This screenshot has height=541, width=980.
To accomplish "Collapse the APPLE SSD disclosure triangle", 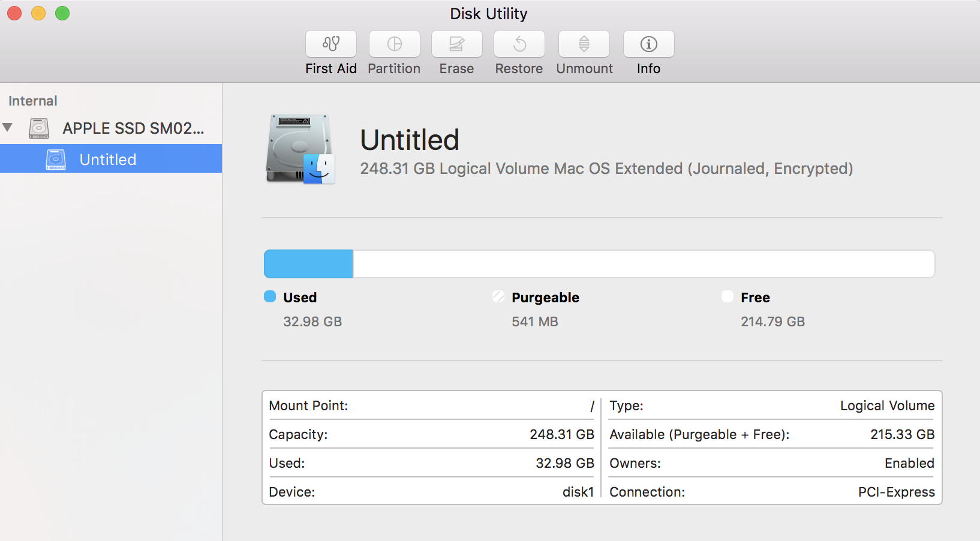I will coord(7,127).
